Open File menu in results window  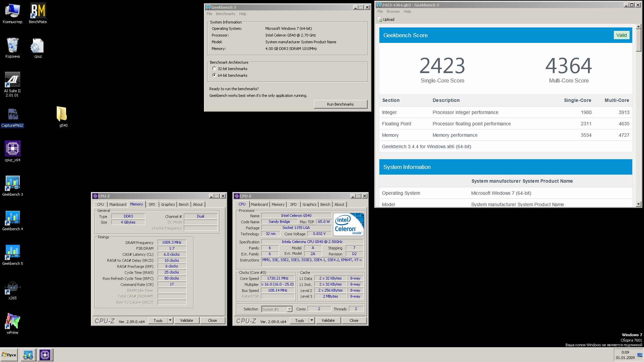(x=380, y=12)
